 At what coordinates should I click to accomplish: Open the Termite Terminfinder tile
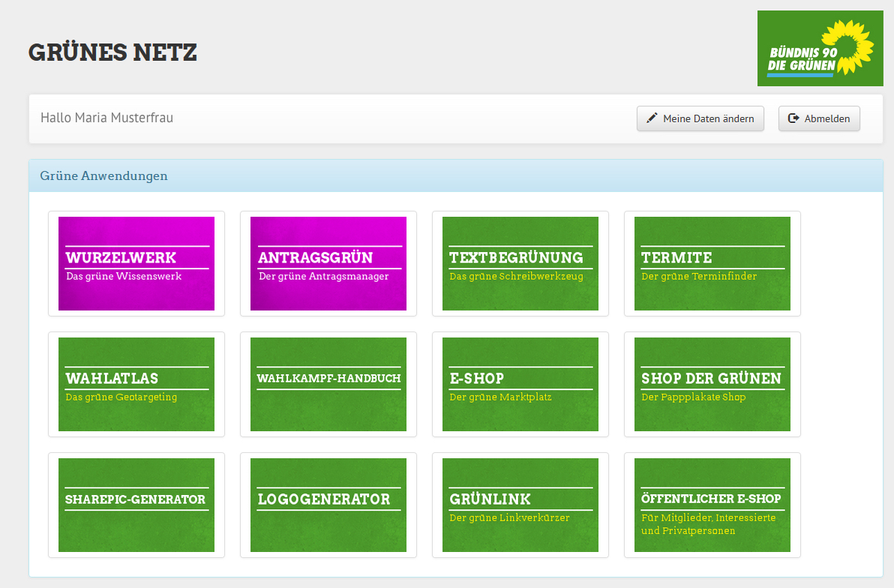[x=712, y=263]
